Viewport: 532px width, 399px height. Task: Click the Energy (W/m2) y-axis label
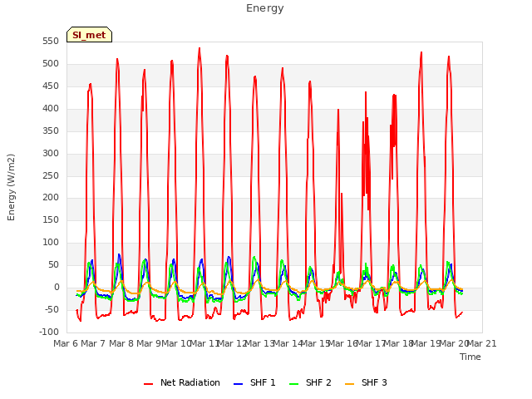(x=11, y=187)
